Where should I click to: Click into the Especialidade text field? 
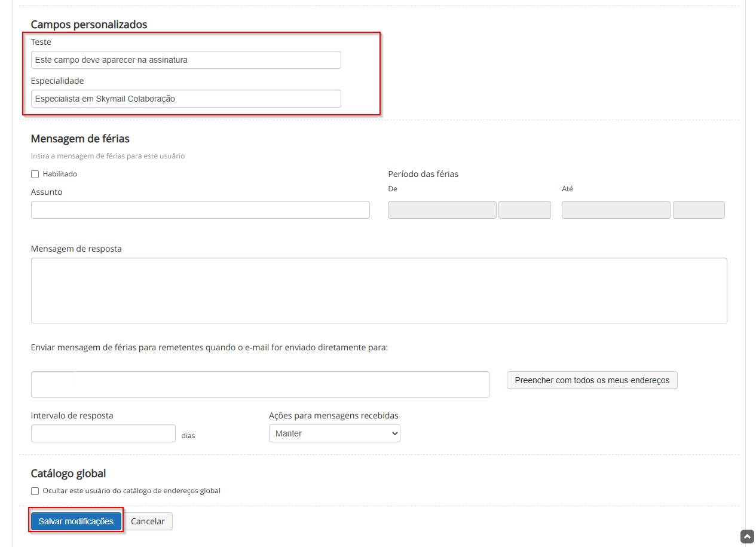[x=186, y=99]
